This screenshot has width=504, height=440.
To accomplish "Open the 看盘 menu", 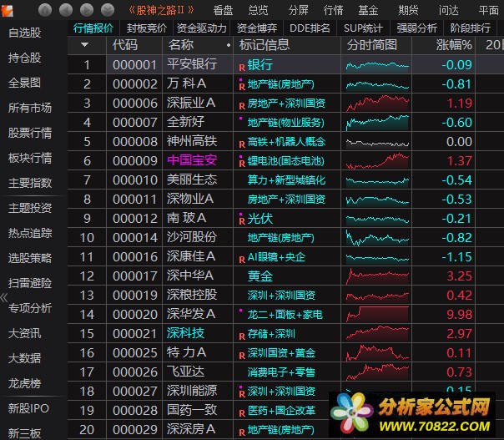I will pos(223,10).
